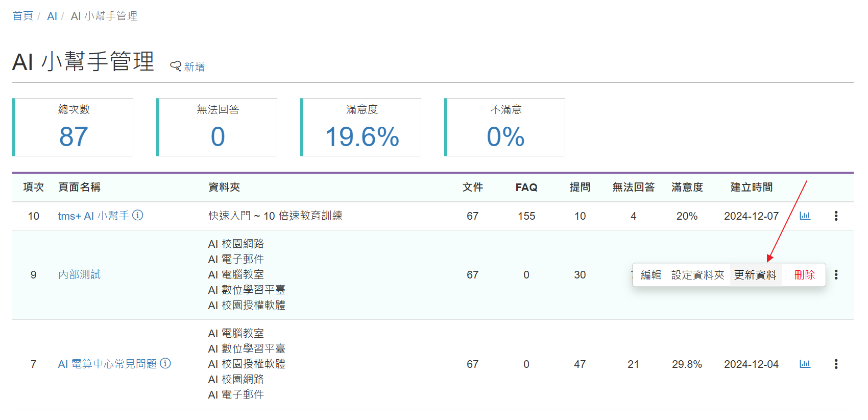Click the info icon beside AI 電算中心常見問題
The height and width of the screenshot is (420, 868).
(165, 363)
